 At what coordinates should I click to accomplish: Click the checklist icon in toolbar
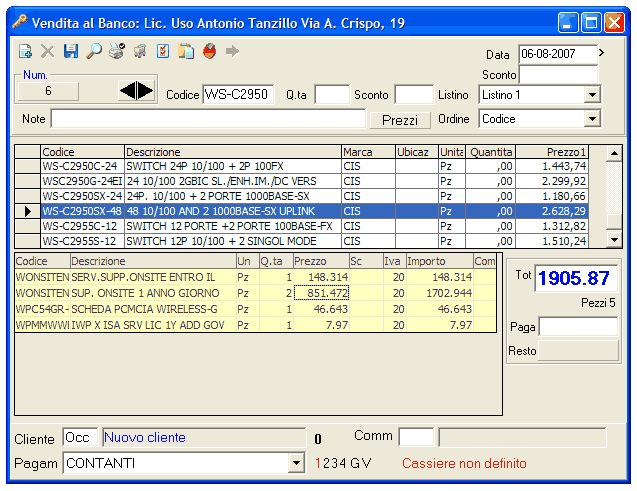(163, 51)
